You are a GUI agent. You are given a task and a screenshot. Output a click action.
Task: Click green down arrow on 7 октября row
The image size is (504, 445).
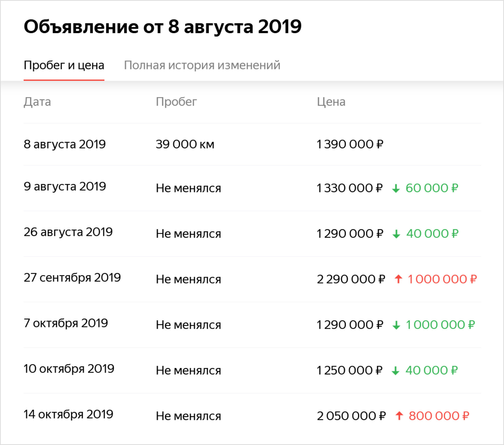coord(396,325)
